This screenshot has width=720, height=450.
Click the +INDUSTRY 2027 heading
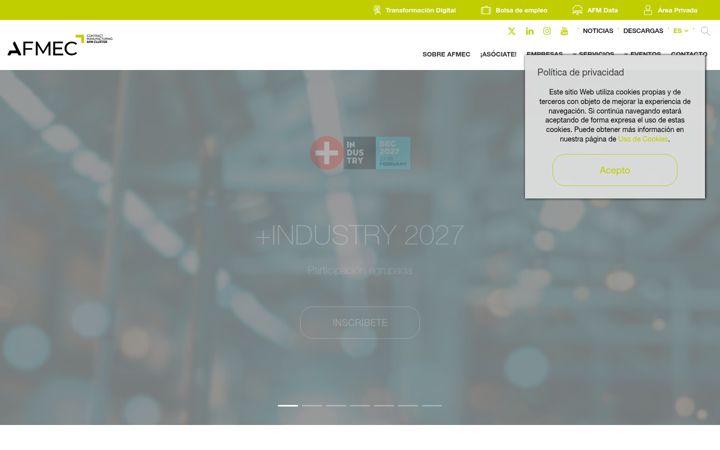pos(360,235)
